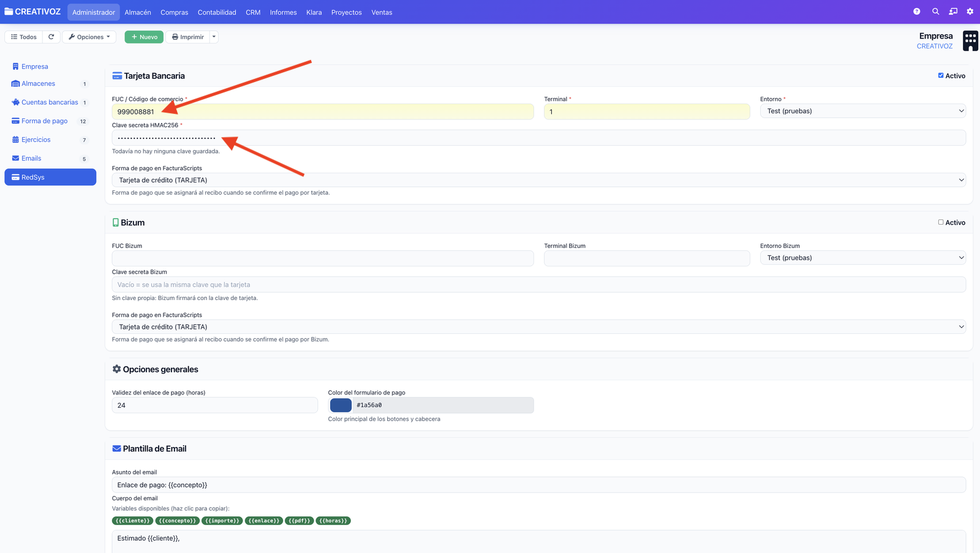Focus the FUC / Código de comercio field
Image resolution: width=980 pixels, height=553 pixels.
[323, 111]
